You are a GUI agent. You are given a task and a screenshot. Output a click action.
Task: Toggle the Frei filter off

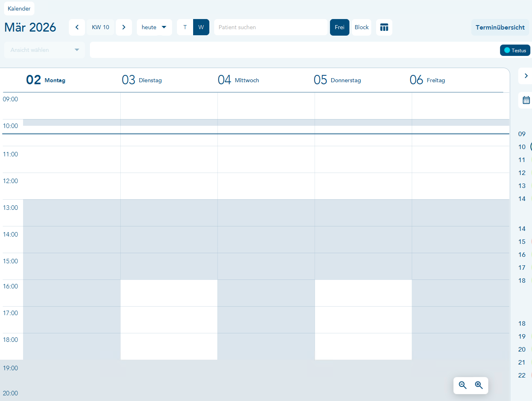(x=339, y=27)
